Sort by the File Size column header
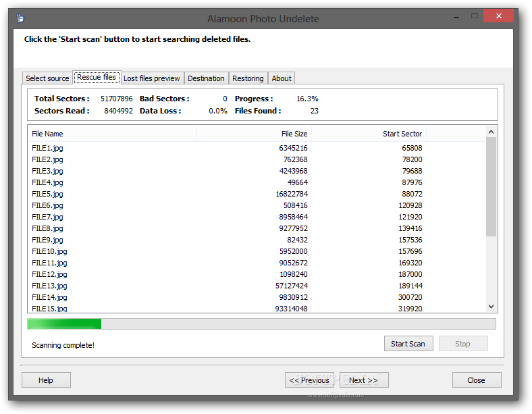 tap(254, 134)
